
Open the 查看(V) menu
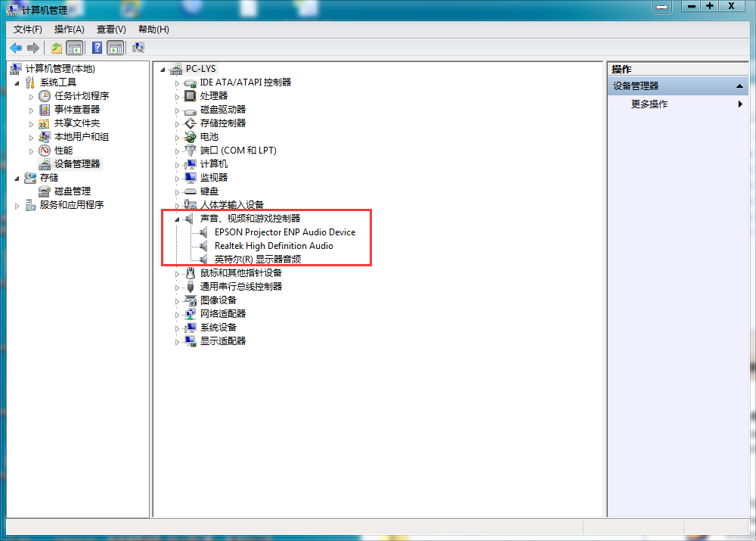click(111, 30)
